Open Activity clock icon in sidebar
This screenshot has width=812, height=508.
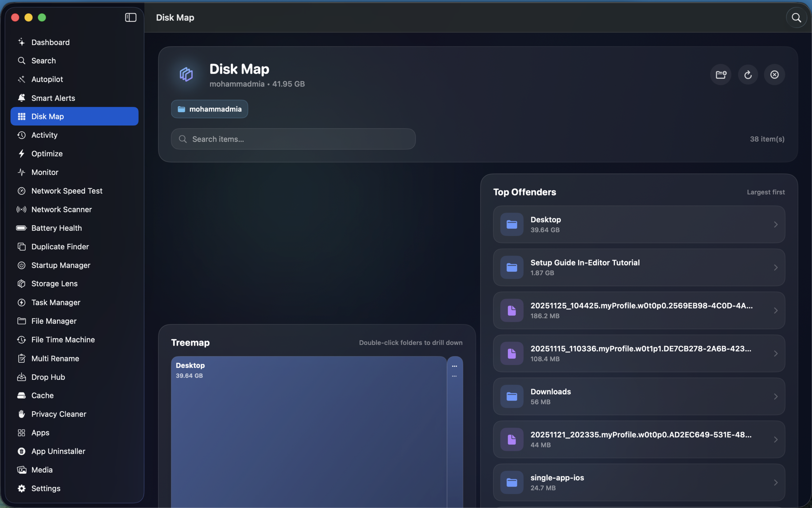click(22, 135)
